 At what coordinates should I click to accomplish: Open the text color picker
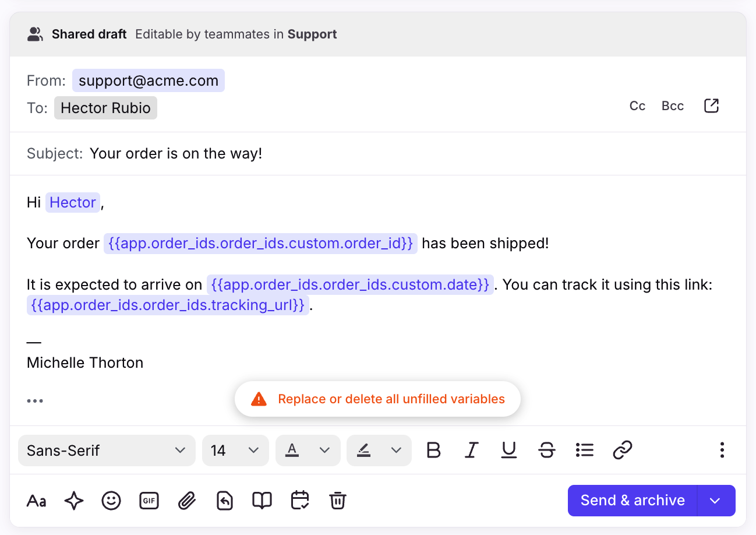click(x=308, y=450)
